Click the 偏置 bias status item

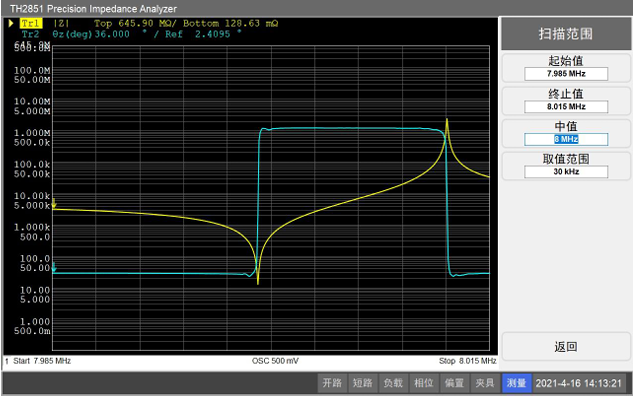454,383
